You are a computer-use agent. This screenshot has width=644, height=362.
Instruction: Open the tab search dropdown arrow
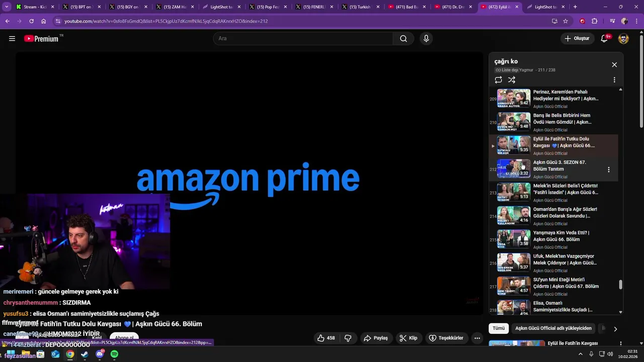pos(6,7)
